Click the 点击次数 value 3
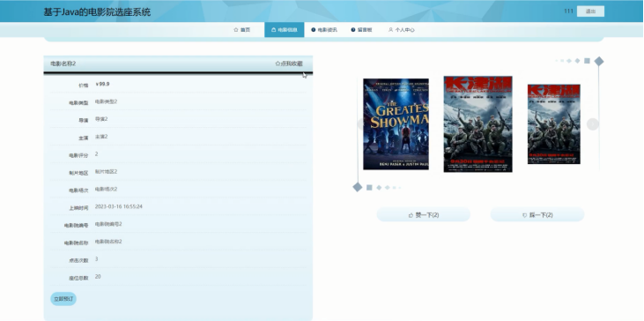Screen dimensions: 644x321 [x=97, y=259]
